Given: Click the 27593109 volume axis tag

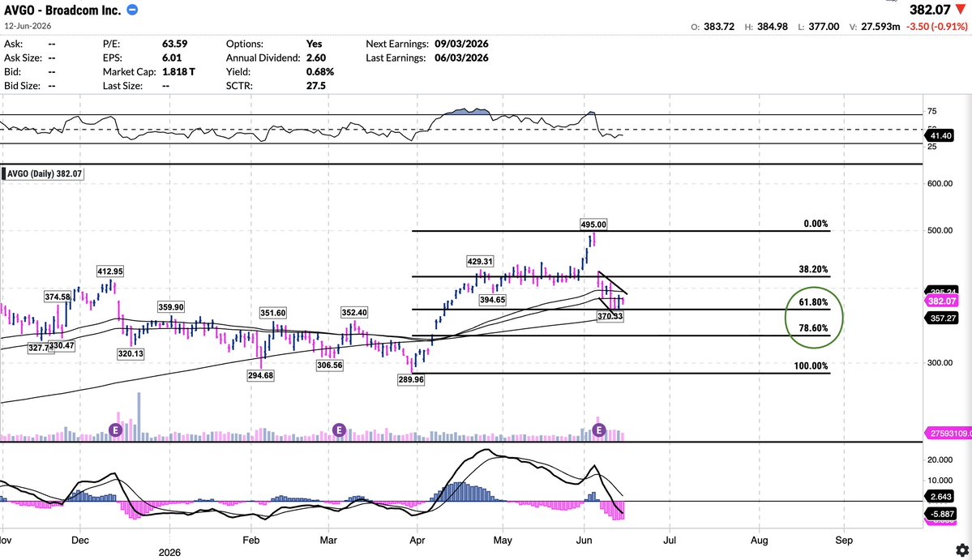Looking at the screenshot, I should point(948,434).
